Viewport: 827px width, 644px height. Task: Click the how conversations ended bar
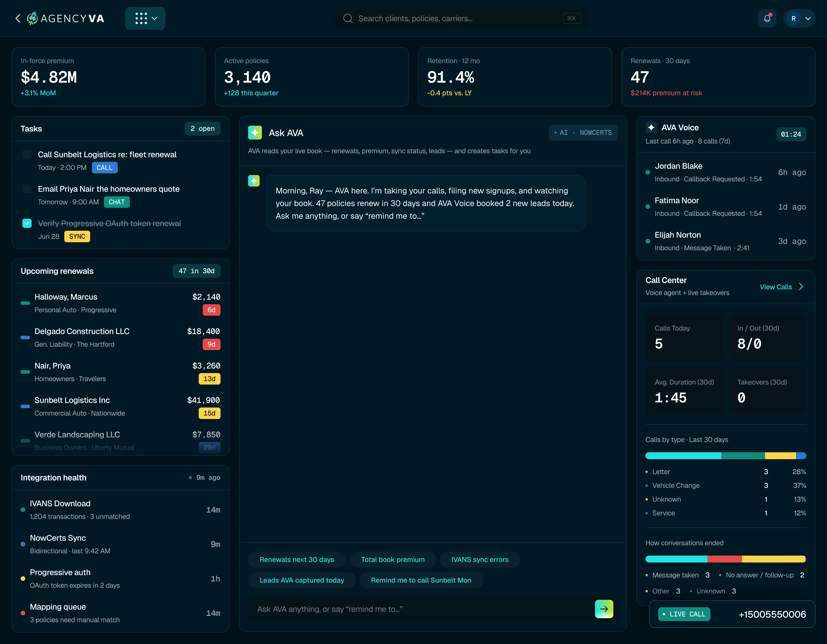[726, 559]
